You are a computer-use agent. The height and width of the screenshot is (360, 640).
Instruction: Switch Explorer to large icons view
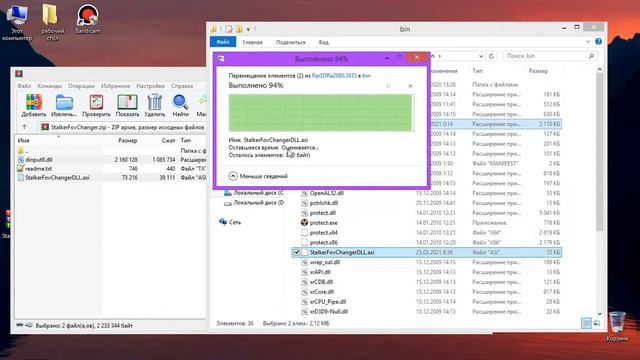597,324
